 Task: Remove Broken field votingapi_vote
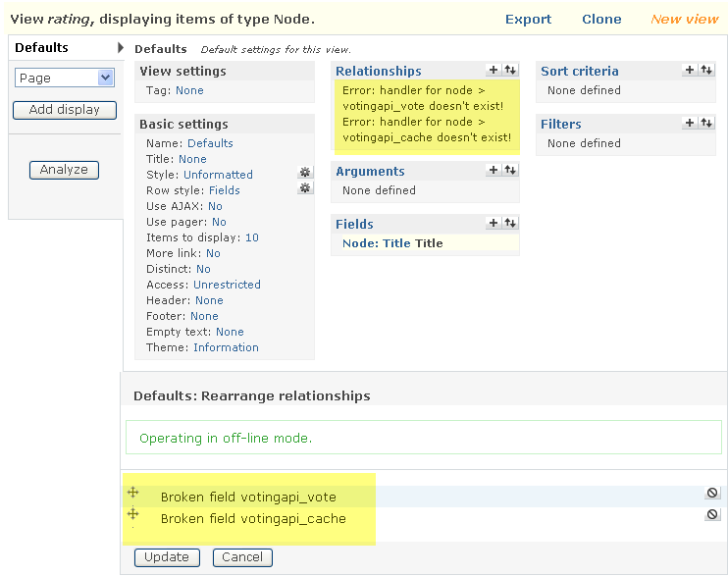coord(712,493)
